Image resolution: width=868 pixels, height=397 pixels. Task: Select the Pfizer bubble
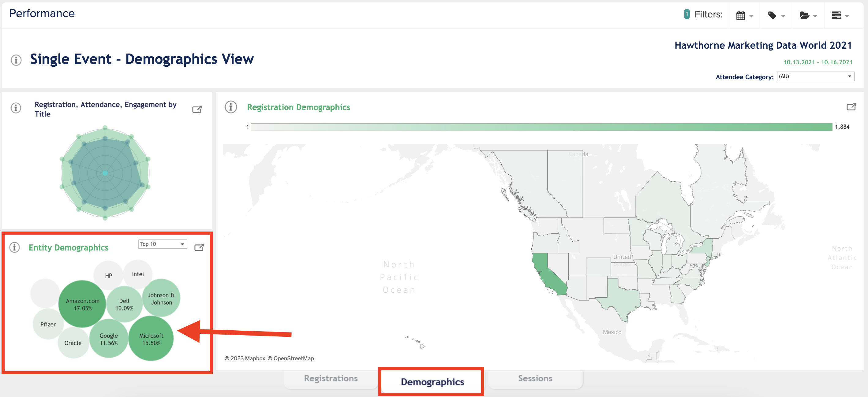(x=48, y=324)
